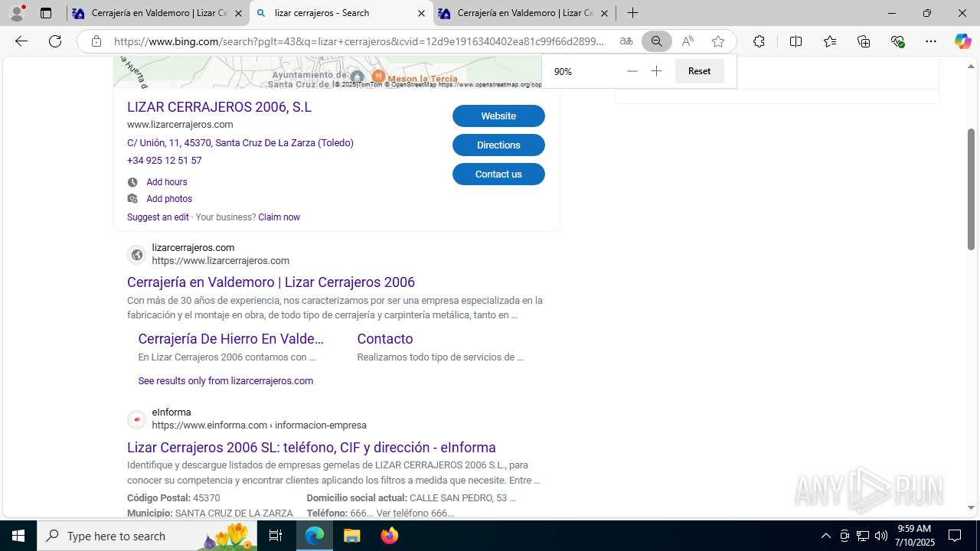This screenshot has height=551, width=980.
Task: Open Copilot sidebar icon
Action: coord(962,41)
